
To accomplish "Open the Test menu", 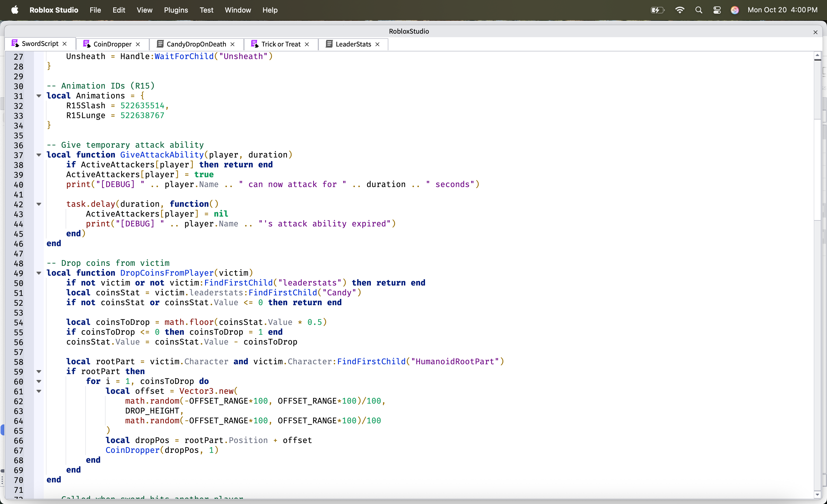I will 206,10.
